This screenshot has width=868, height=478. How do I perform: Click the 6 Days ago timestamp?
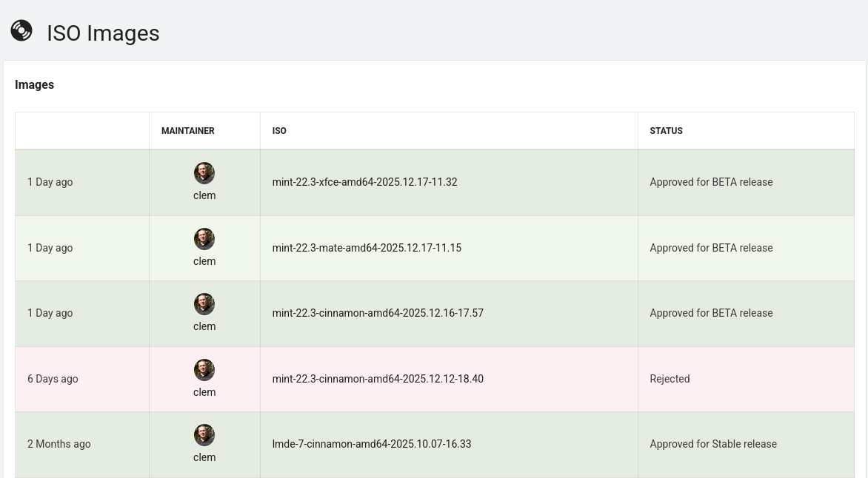[x=53, y=379]
